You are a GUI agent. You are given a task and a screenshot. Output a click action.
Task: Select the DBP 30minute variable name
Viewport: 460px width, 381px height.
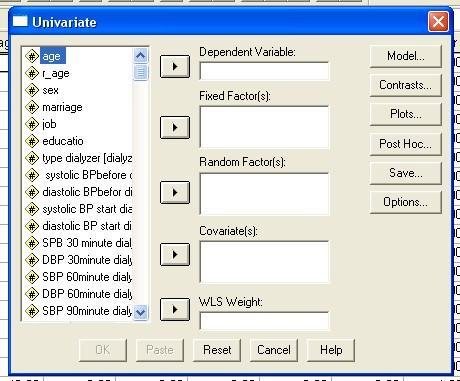tap(87, 260)
